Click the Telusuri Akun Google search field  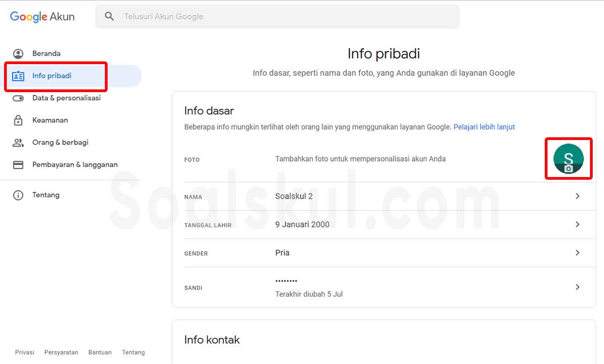(x=277, y=17)
